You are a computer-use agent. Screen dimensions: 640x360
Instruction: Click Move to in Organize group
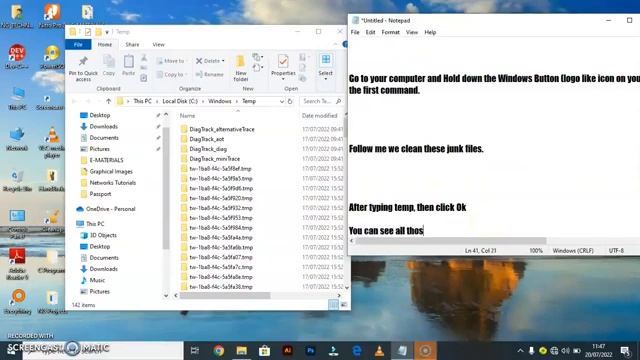coord(171,61)
